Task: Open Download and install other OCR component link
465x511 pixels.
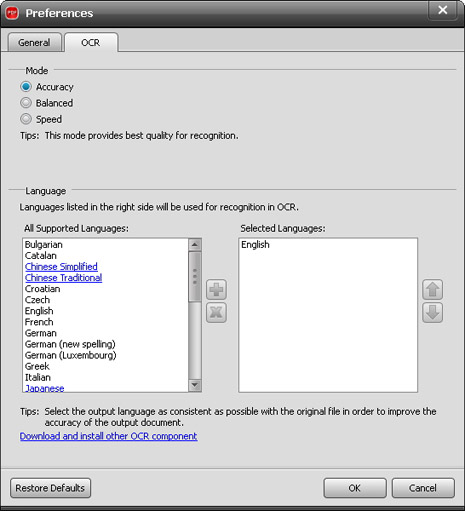Action: click(108, 436)
